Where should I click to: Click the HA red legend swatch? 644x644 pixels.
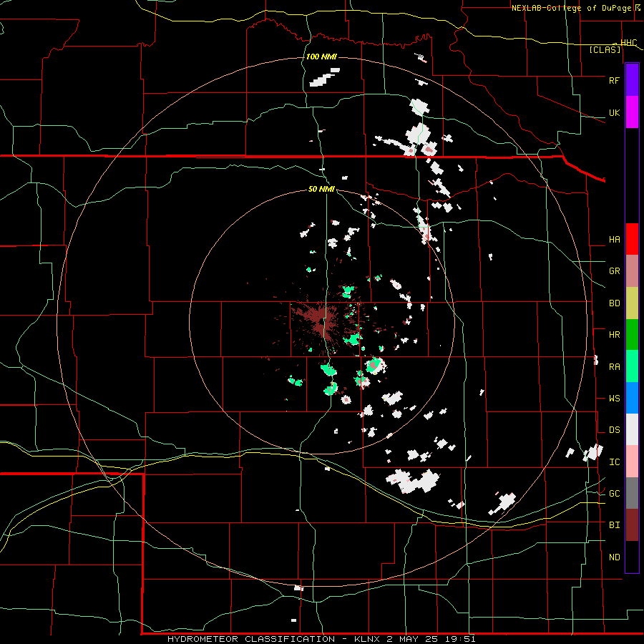[x=632, y=239]
